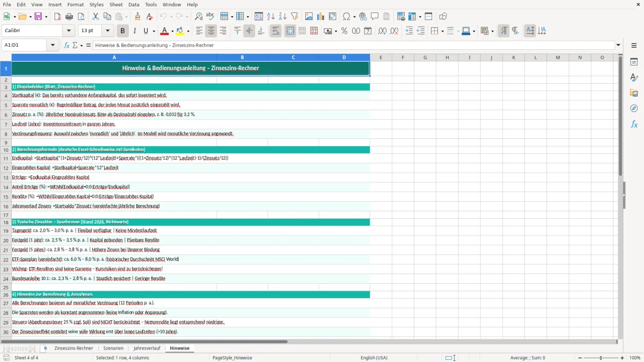Viewport: 644px width, 362px height.
Task: Click the Save document icon
Action: tap(38, 17)
